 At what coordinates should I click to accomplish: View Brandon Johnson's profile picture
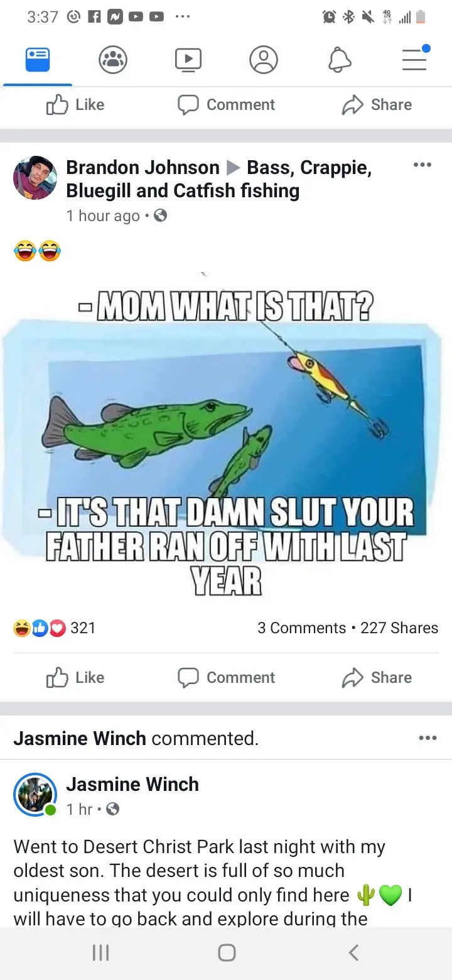coord(35,178)
